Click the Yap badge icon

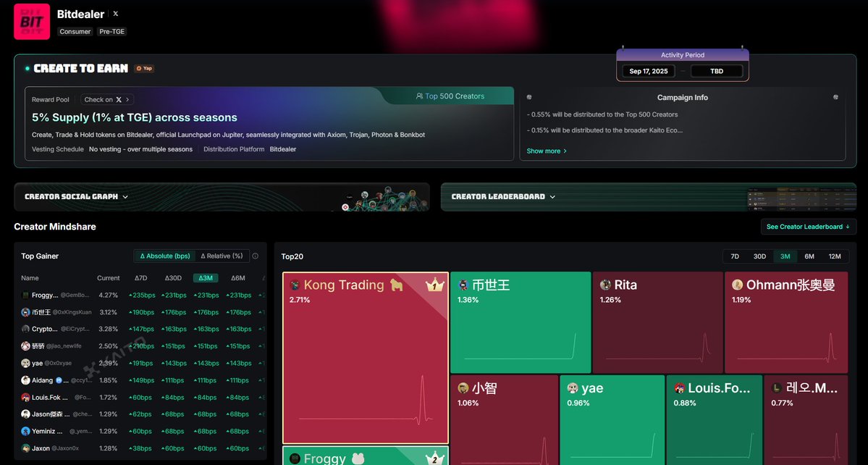click(x=144, y=69)
